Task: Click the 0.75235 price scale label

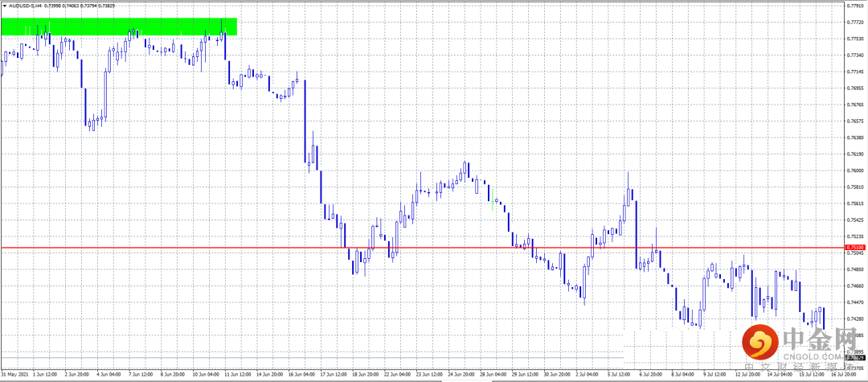Action: point(856,236)
